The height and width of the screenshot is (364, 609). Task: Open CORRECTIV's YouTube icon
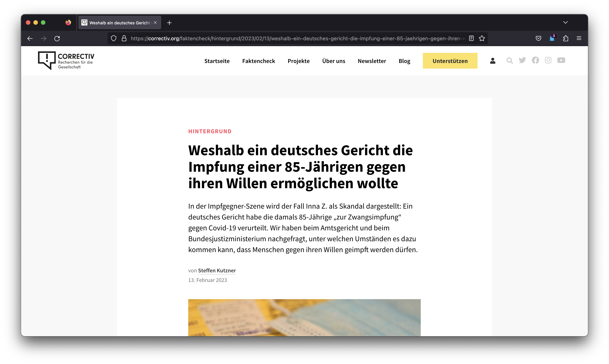click(561, 60)
